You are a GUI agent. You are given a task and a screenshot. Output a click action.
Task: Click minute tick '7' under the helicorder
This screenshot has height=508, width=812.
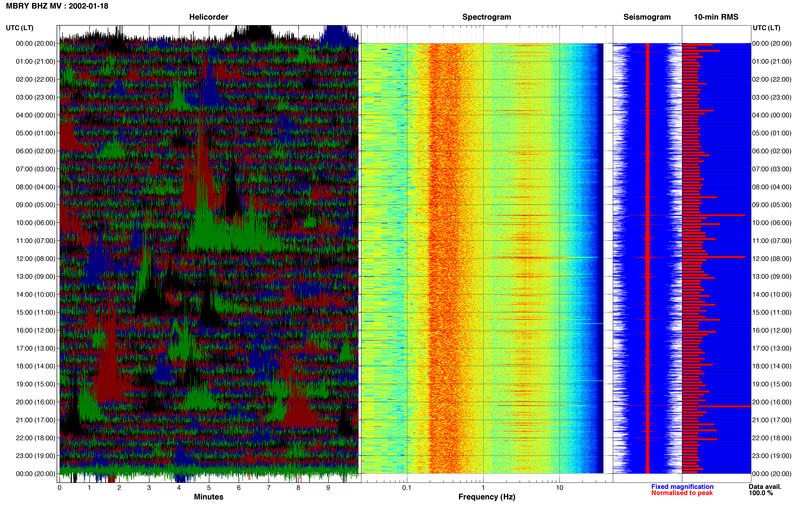(269, 488)
